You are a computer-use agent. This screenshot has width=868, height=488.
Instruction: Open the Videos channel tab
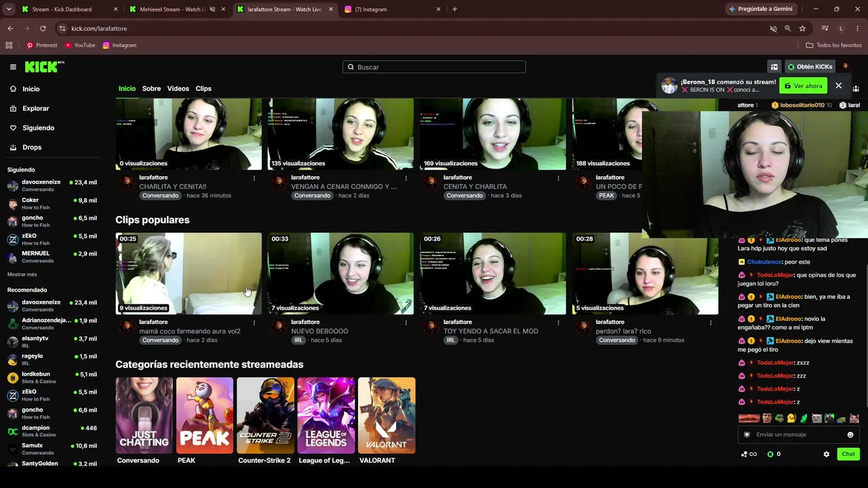(x=178, y=89)
